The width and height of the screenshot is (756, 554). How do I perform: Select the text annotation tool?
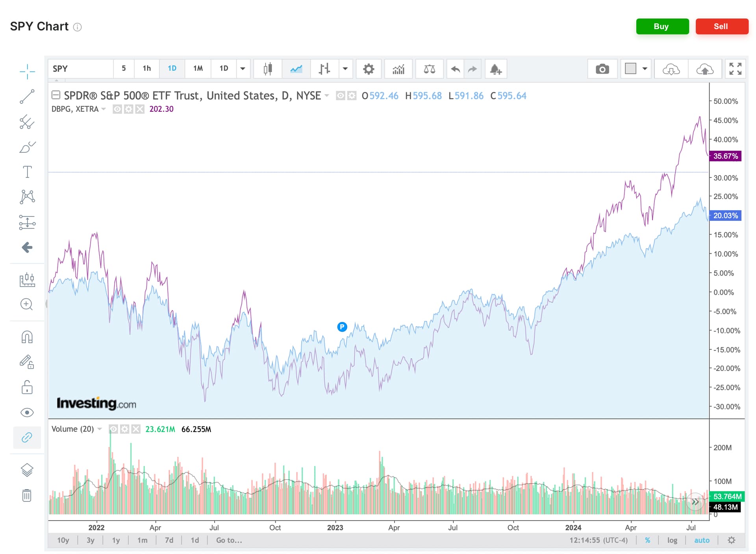pyautogui.click(x=27, y=172)
